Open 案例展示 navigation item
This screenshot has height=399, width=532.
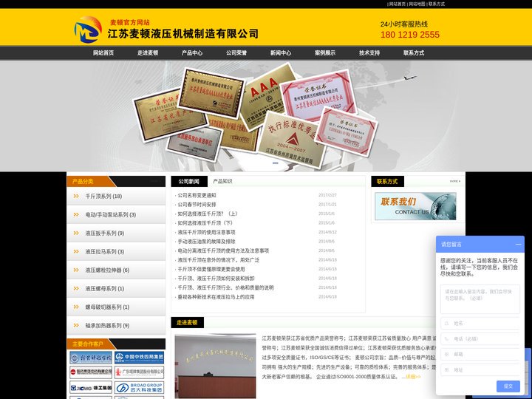[x=325, y=53]
